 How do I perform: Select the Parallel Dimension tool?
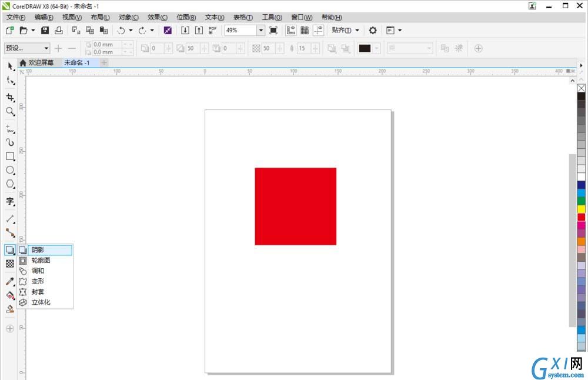pyautogui.click(x=10, y=219)
